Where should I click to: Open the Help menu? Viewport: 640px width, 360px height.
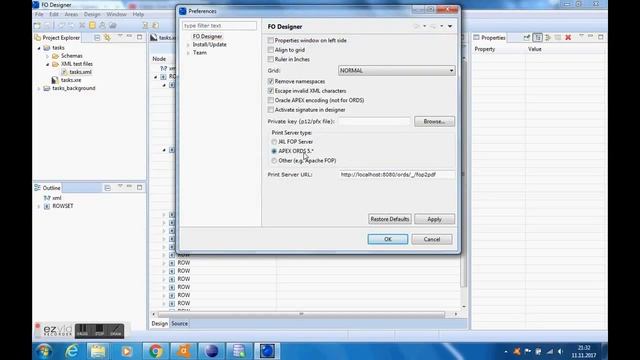(138, 14)
